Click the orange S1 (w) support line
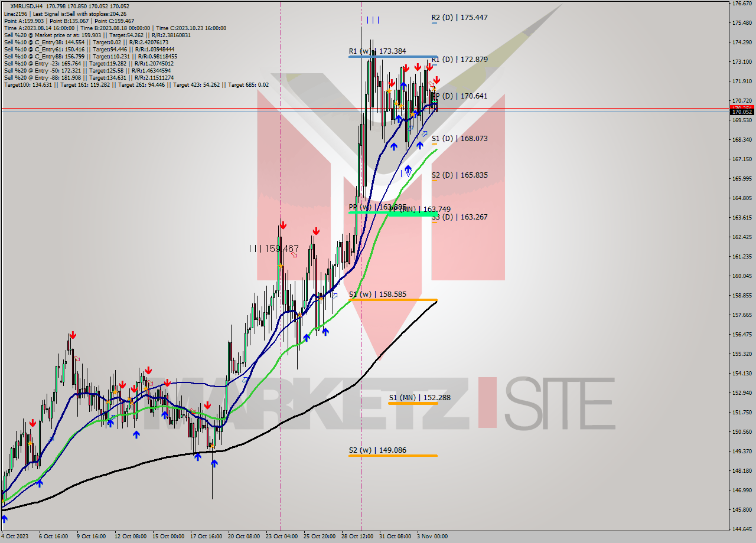Image resolution: width=756 pixels, height=543 pixels. [x=393, y=300]
